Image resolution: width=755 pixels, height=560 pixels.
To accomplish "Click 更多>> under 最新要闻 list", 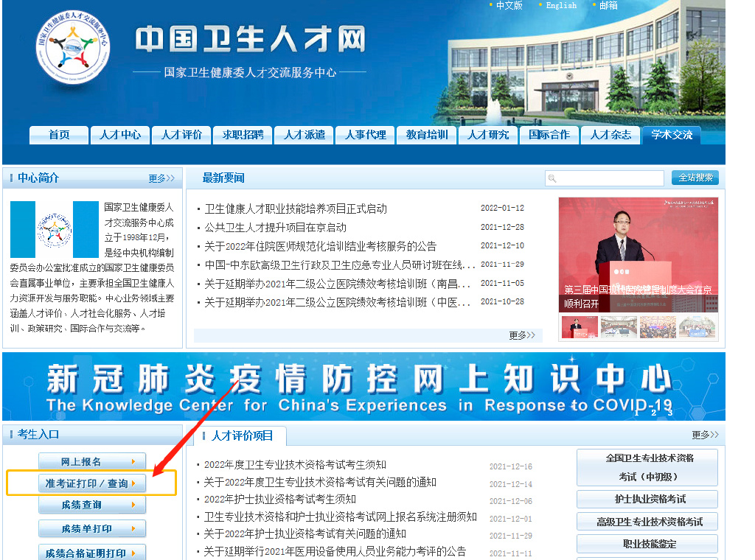I will (x=522, y=335).
